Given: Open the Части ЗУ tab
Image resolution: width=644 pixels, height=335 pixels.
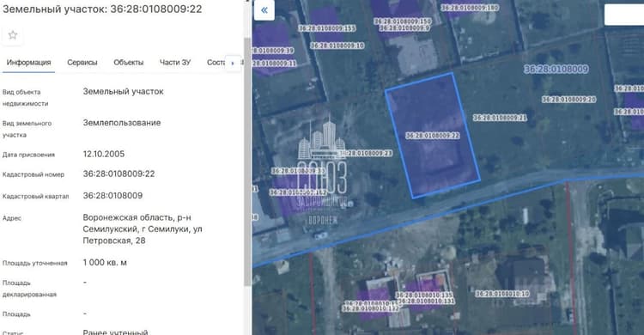Looking at the screenshot, I should [x=175, y=63].
